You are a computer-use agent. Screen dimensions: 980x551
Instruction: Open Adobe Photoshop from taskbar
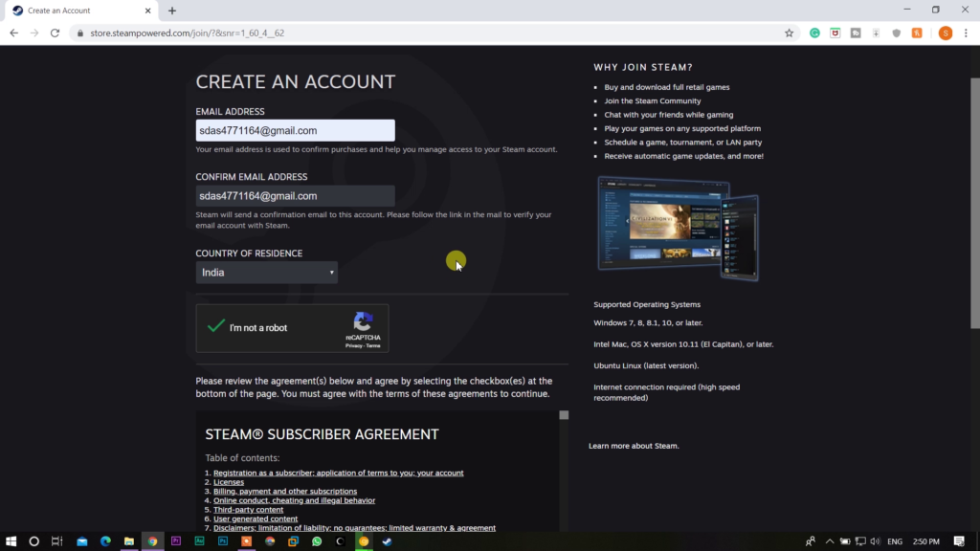pyautogui.click(x=222, y=541)
